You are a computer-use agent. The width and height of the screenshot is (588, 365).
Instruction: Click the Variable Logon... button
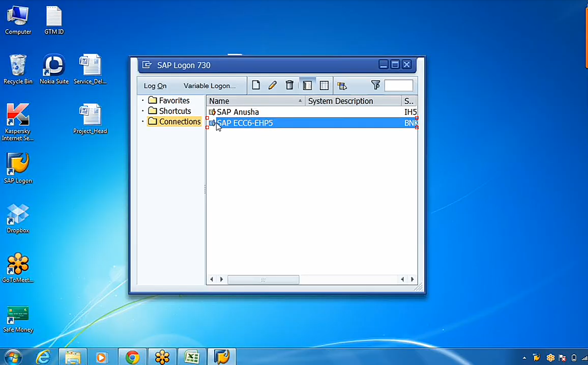[210, 86]
